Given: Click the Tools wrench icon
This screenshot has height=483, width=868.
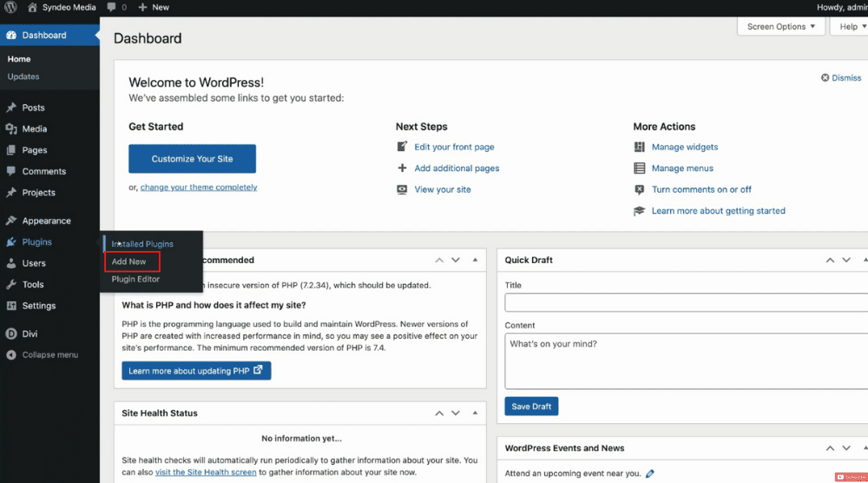Looking at the screenshot, I should coord(11,284).
